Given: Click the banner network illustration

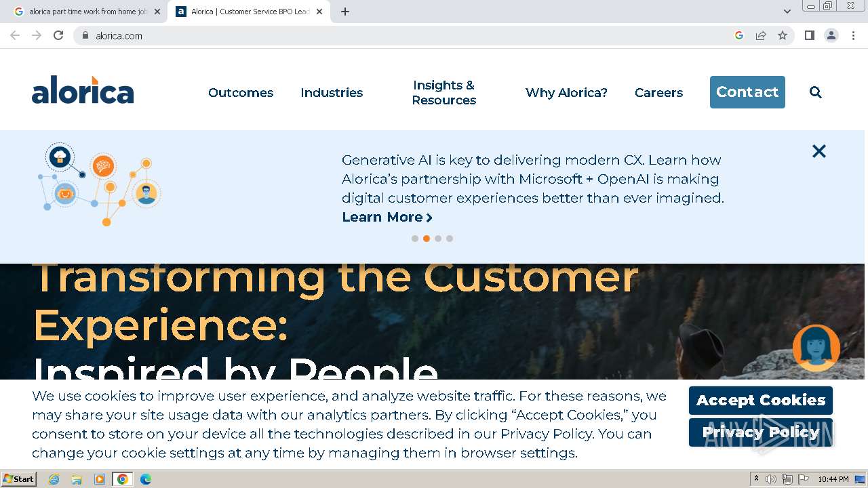Looking at the screenshot, I should (x=100, y=184).
